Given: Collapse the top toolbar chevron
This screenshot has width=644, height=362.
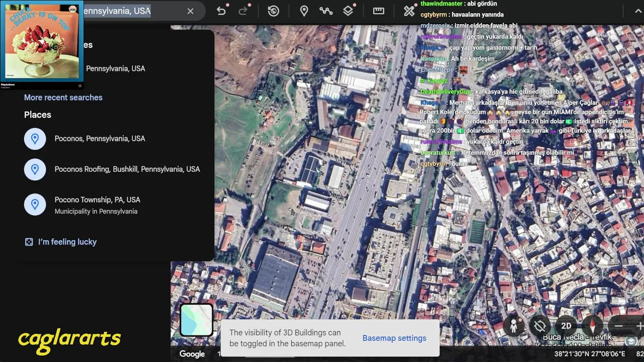Looking at the screenshot, I should [x=638, y=11].
